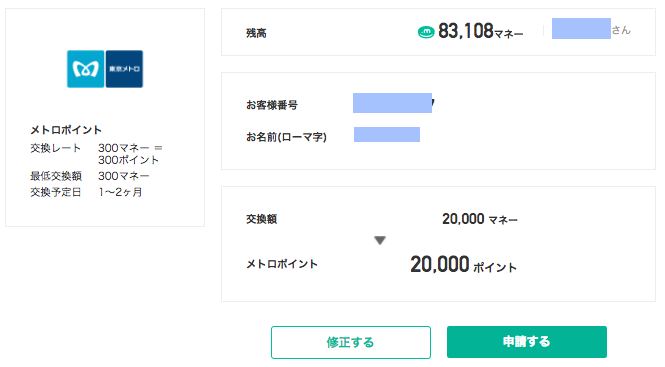This screenshot has width=665, height=367.
Task: Click the 交換額 label
Action: (262, 219)
